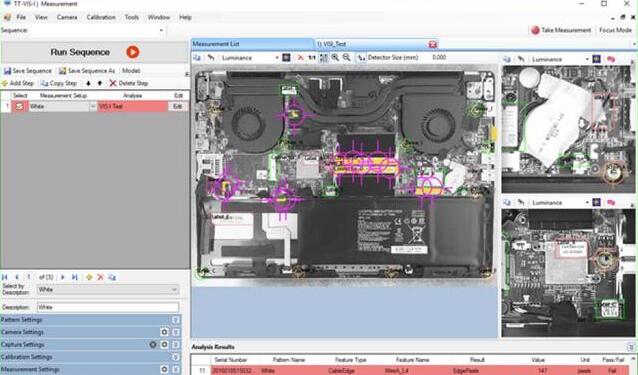The height and width of the screenshot is (375, 638).
Task: Zoom in on the measurement image
Action: click(x=335, y=58)
